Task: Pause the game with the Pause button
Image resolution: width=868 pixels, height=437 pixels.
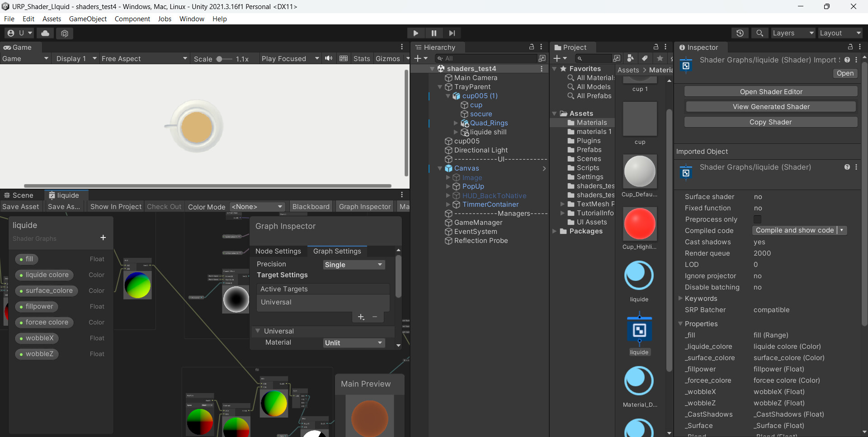Action: (x=434, y=33)
